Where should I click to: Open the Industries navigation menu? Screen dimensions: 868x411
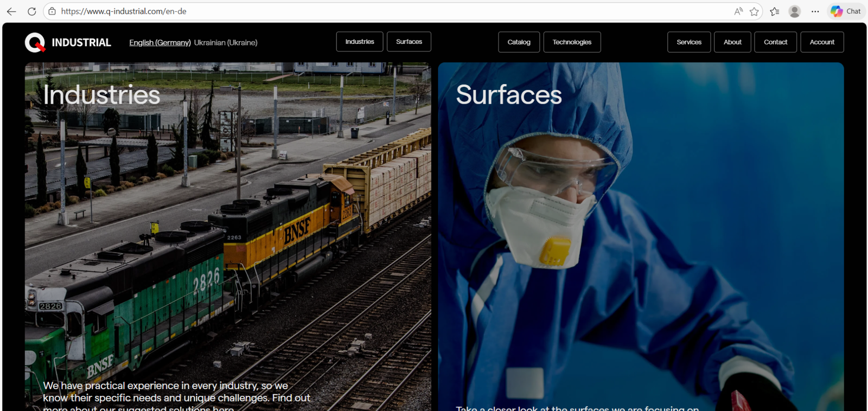[x=359, y=42]
